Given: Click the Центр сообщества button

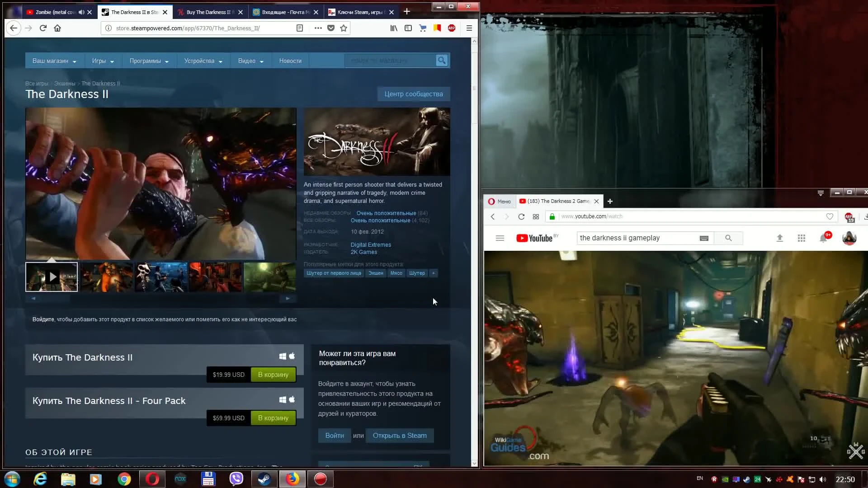Looking at the screenshot, I should pyautogui.click(x=413, y=94).
